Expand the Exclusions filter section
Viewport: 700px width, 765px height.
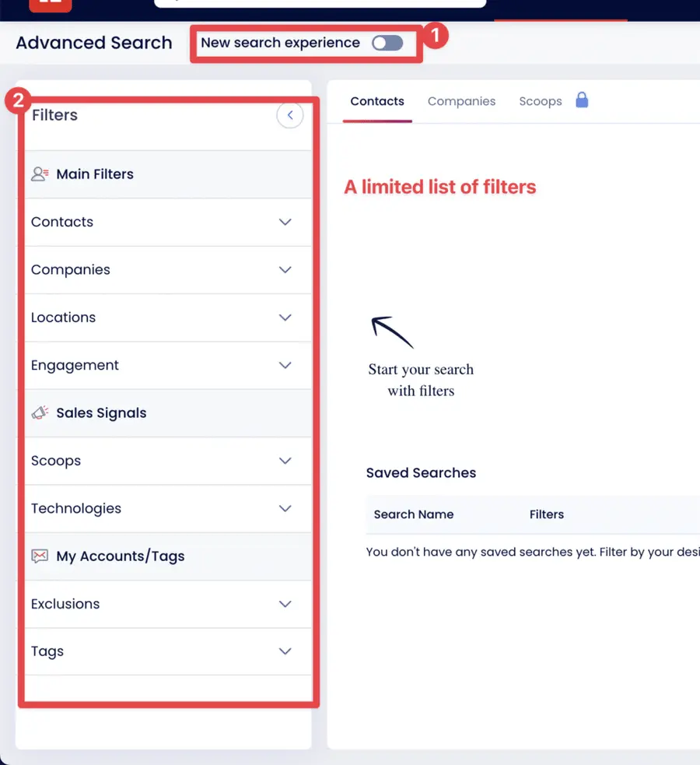285,604
